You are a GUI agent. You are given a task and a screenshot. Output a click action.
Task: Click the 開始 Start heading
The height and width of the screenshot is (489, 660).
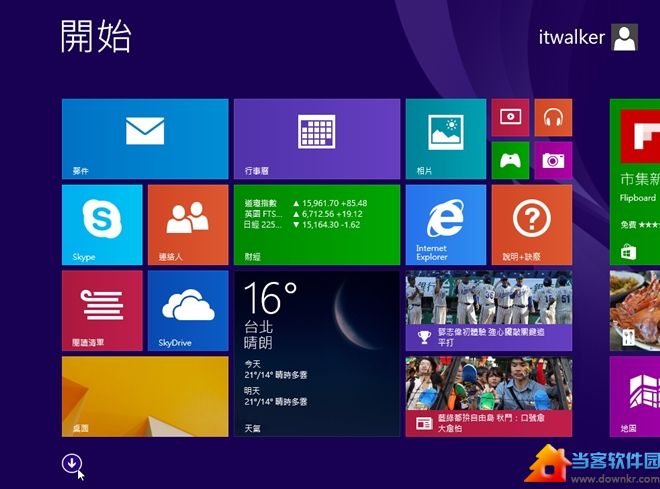point(96,36)
